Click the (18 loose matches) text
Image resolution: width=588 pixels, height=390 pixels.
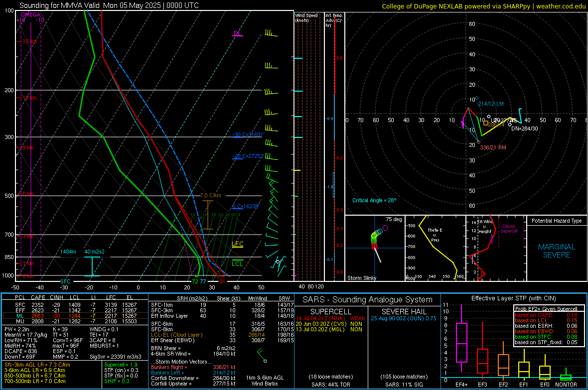[331, 377]
